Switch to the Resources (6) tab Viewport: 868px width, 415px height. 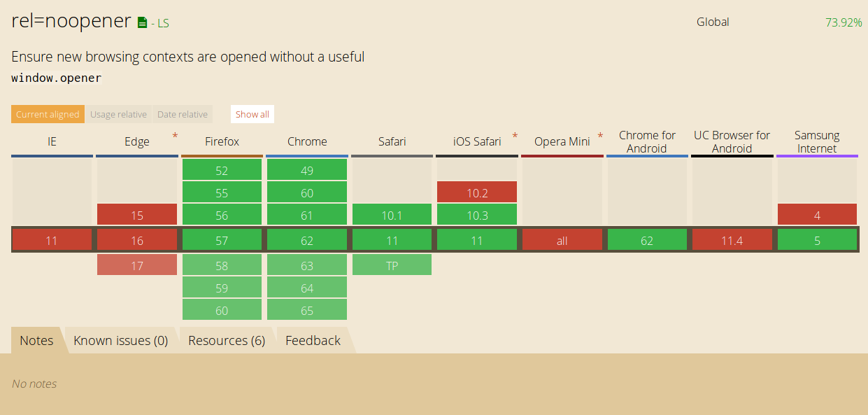(227, 340)
